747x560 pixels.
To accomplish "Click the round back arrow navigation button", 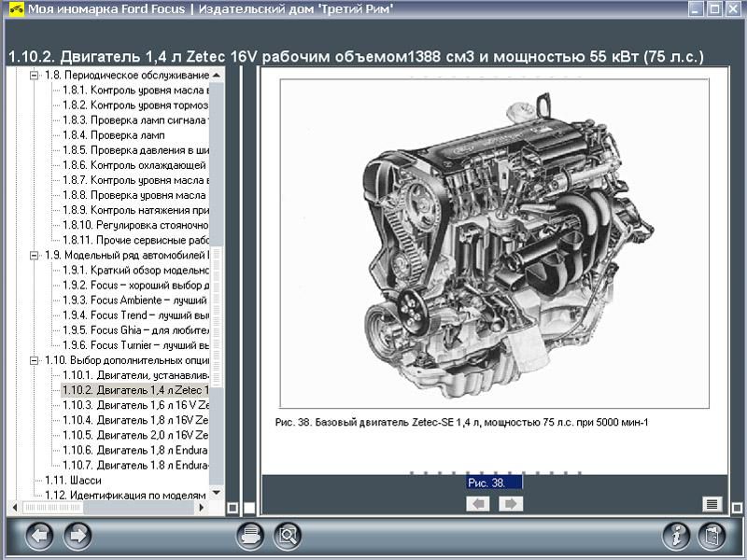I will 39,536.
